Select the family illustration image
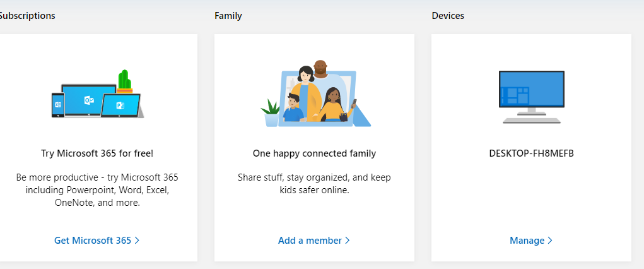This screenshot has width=644, height=269. click(x=316, y=93)
